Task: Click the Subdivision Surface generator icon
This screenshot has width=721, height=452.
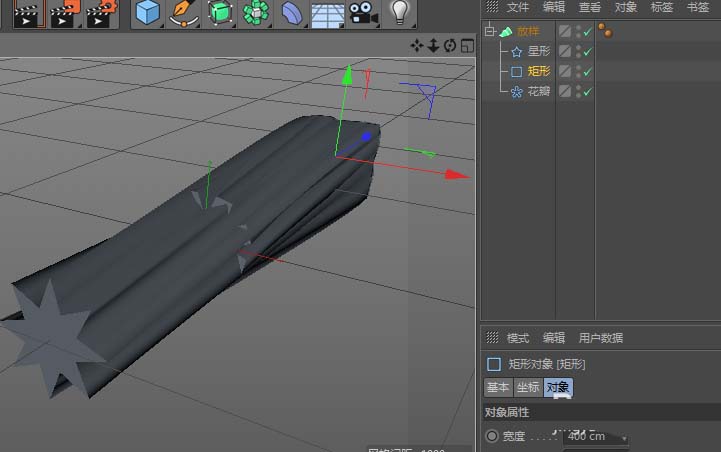Action: (x=220, y=13)
